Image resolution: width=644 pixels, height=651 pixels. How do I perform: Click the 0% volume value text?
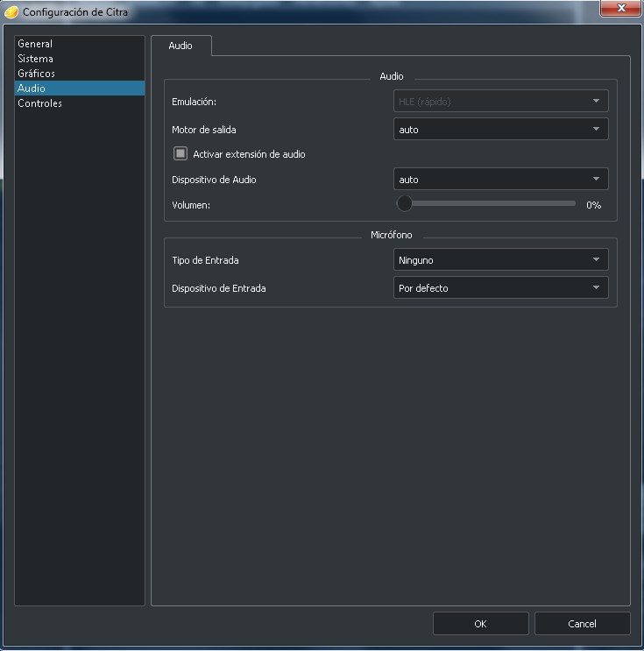point(594,205)
